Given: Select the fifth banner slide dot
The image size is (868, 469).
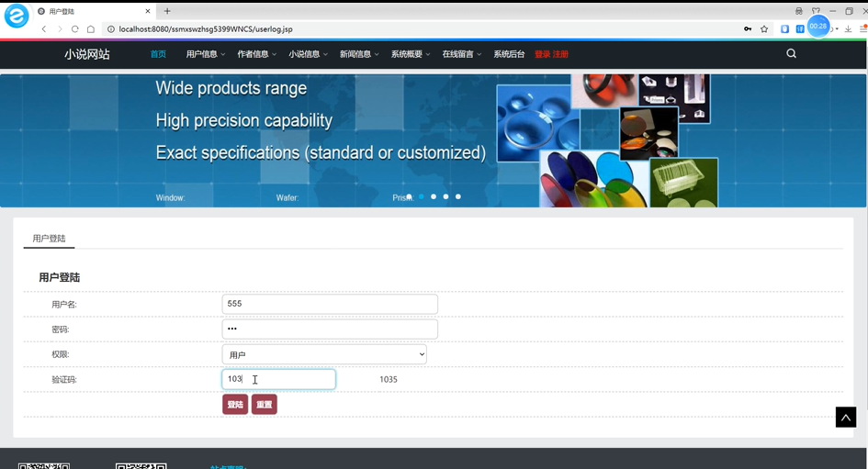Looking at the screenshot, I should tap(457, 196).
